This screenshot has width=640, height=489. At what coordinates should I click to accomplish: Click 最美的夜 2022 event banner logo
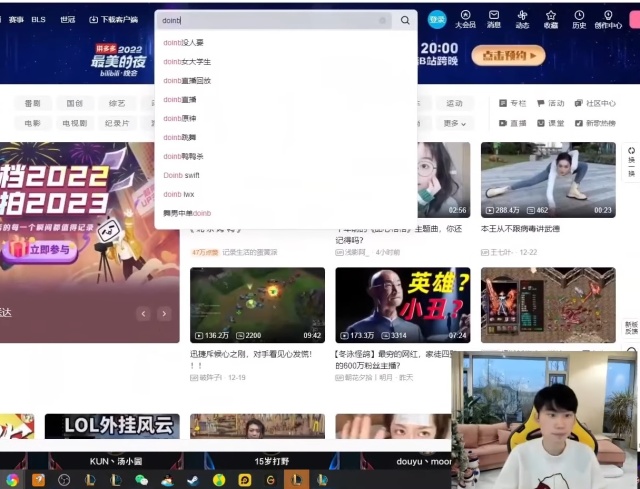[x=118, y=60]
